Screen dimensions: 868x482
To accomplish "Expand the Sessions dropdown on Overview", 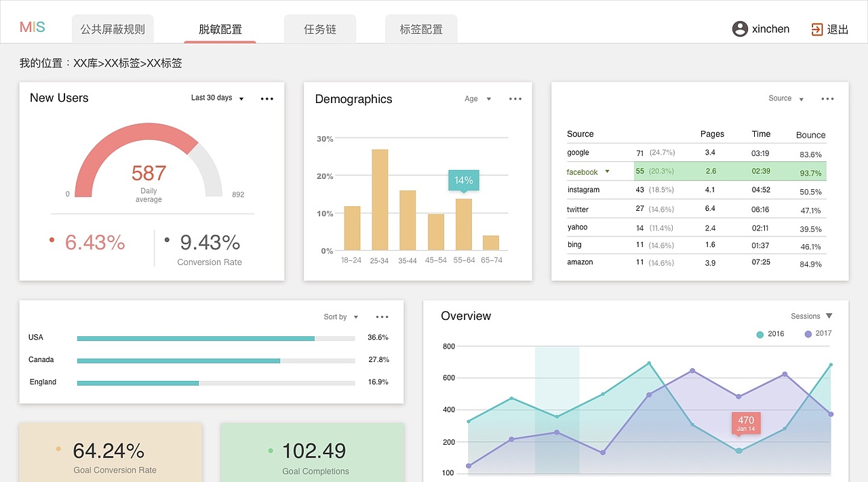I will click(810, 315).
